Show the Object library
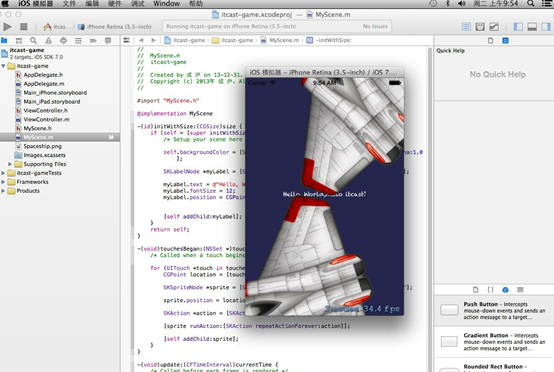The image size is (554, 372). pyautogui.click(x=505, y=290)
